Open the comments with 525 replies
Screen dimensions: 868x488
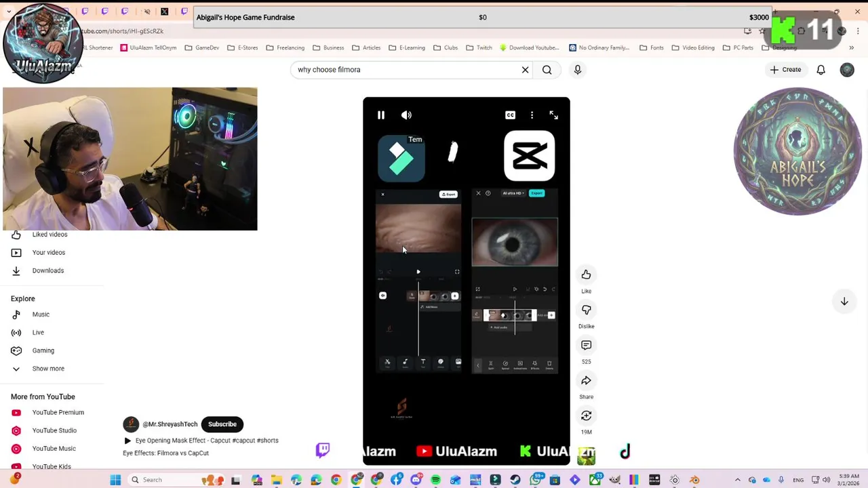[x=586, y=345]
